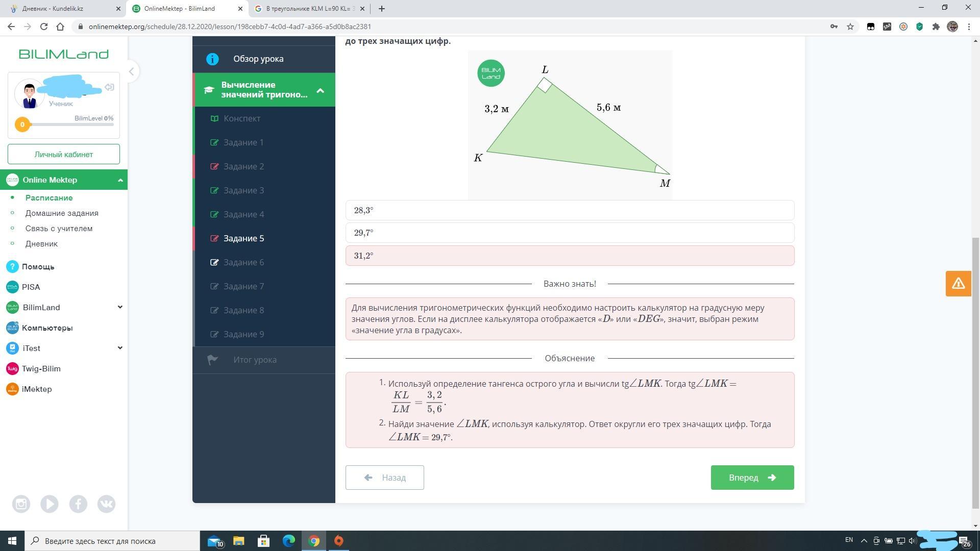The width and height of the screenshot is (980, 551).
Task: Click the Instagram icon in the footer
Action: coord(21,504)
